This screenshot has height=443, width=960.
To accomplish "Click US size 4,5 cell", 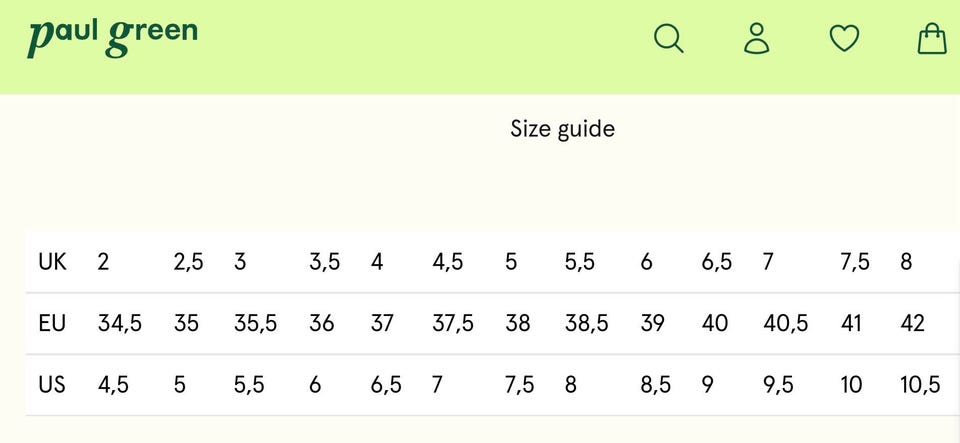I will tap(113, 384).
